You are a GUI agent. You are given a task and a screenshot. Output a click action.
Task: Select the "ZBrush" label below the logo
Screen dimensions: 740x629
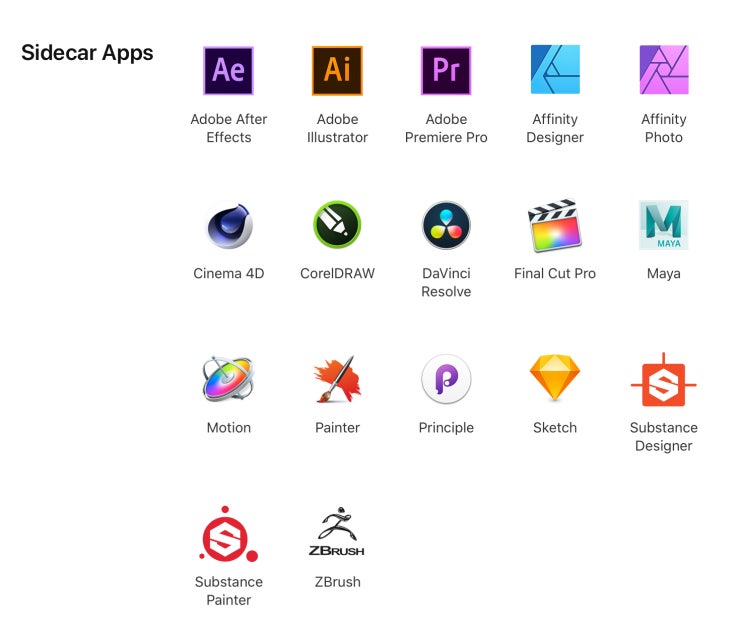(337, 582)
